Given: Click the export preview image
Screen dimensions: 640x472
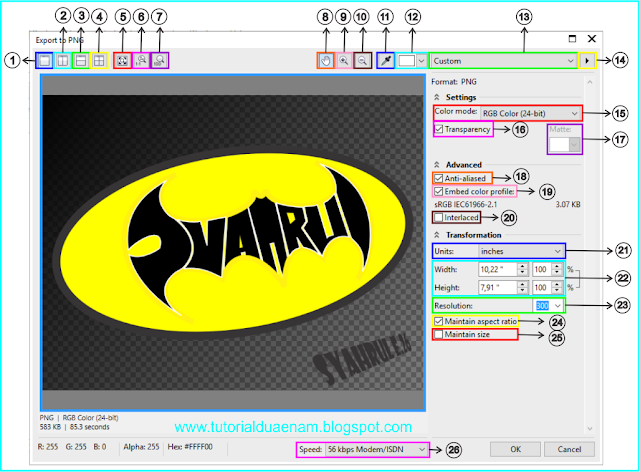Looking at the screenshot, I should pos(233,243).
